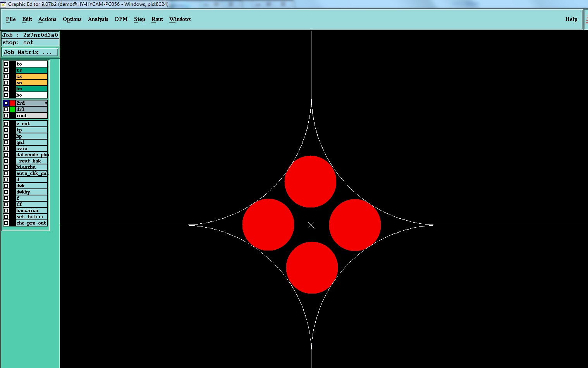
Task: Select the layer name 'biaozhu'
Action: click(x=31, y=167)
